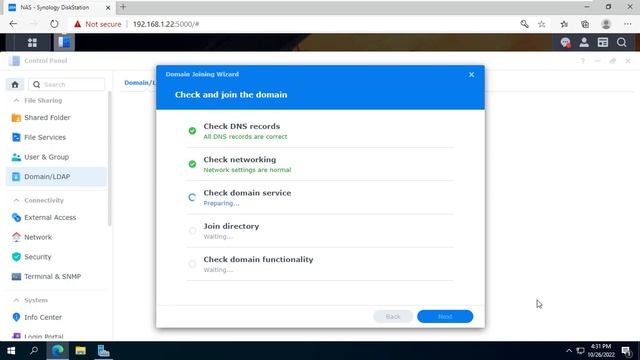The height and width of the screenshot is (360, 640).
Task: Select User & Group menu item
Action: tap(56, 157)
